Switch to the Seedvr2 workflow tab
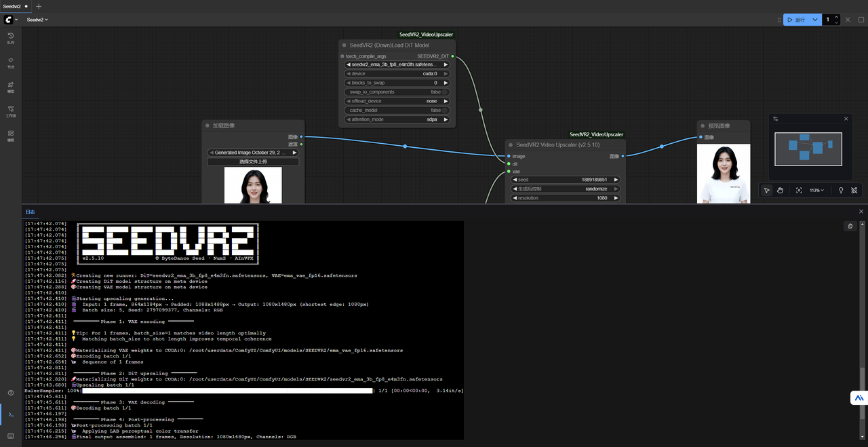This screenshot has height=447, width=868. coord(12,6)
